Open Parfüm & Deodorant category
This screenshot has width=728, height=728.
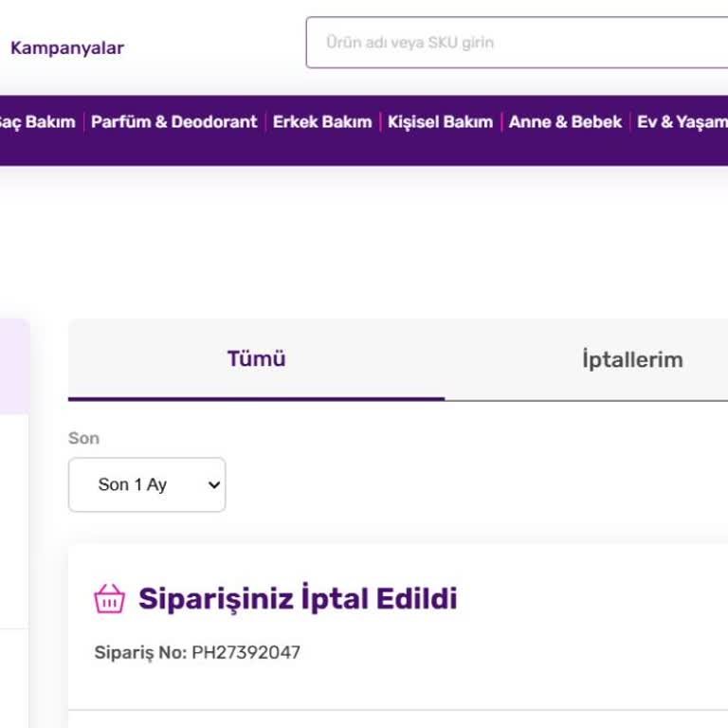(x=173, y=121)
